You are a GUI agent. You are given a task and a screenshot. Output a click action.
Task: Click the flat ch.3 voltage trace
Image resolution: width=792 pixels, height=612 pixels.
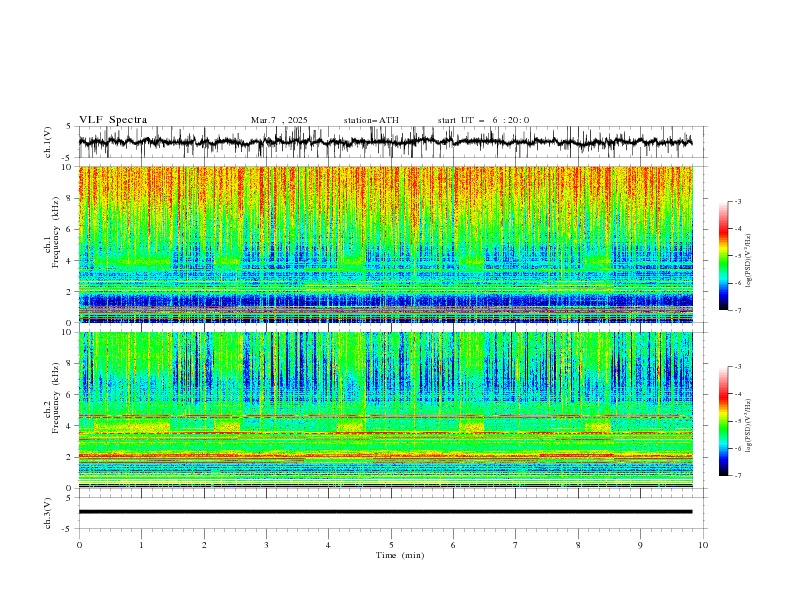(385, 512)
